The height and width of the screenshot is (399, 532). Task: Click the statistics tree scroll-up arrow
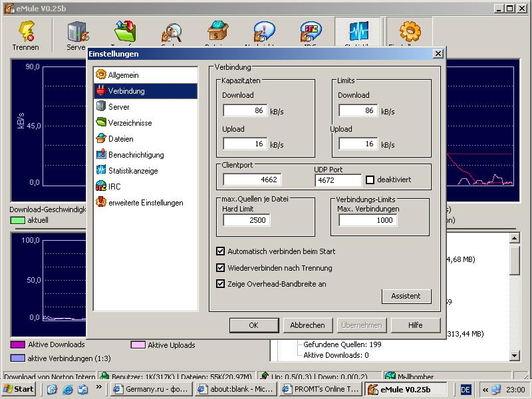tap(514, 238)
